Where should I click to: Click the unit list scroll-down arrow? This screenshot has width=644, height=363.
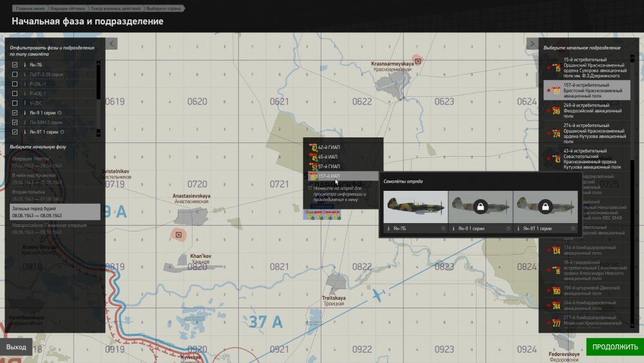pos(632,325)
